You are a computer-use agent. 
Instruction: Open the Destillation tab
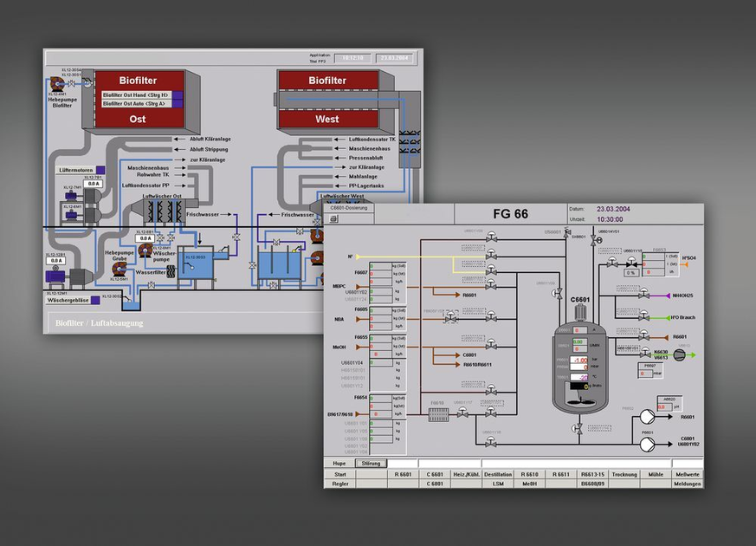click(x=497, y=474)
